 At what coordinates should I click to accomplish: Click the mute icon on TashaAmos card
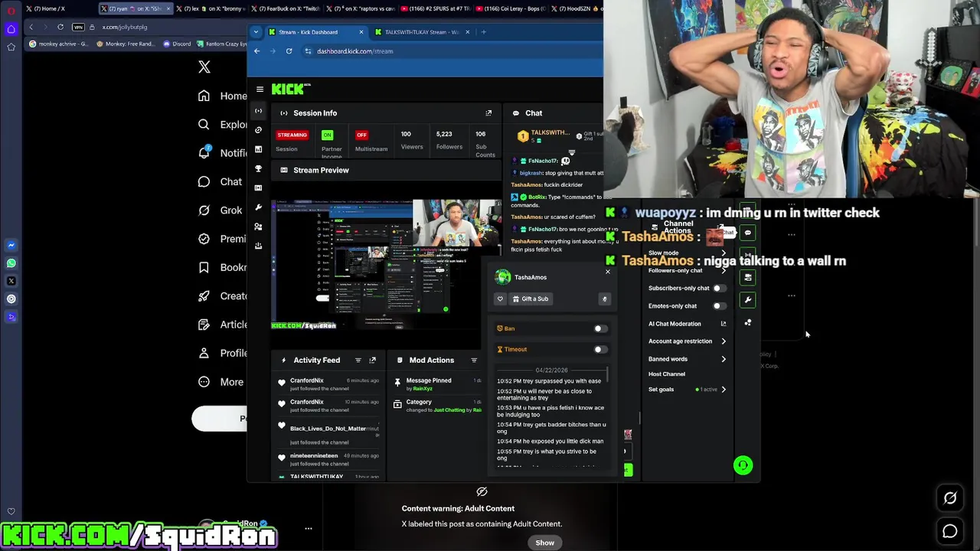(x=604, y=299)
